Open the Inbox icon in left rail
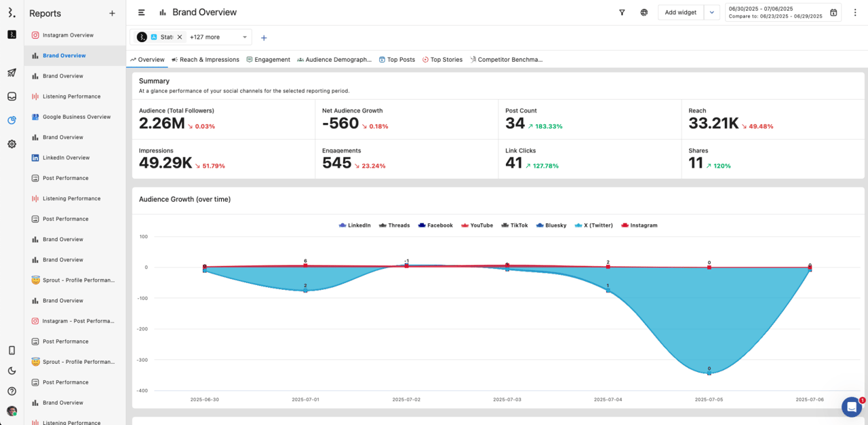The image size is (868, 425). [12, 96]
